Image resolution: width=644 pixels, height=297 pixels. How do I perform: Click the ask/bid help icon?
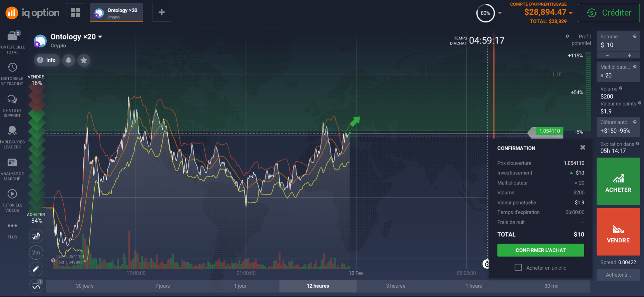[x=53, y=260]
